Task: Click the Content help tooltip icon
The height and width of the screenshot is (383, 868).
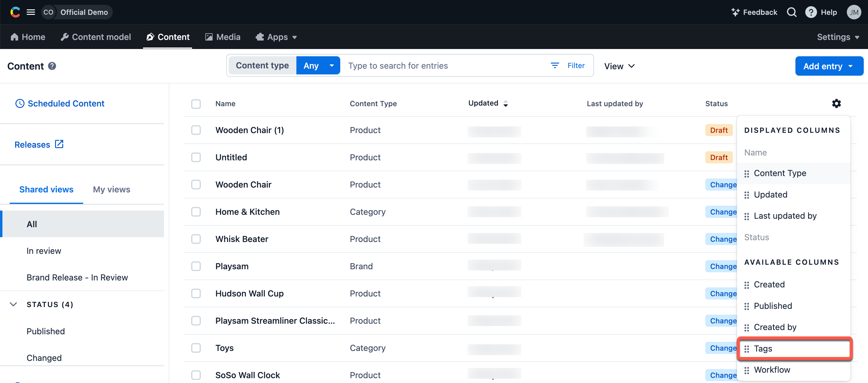Action: pos(52,66)
